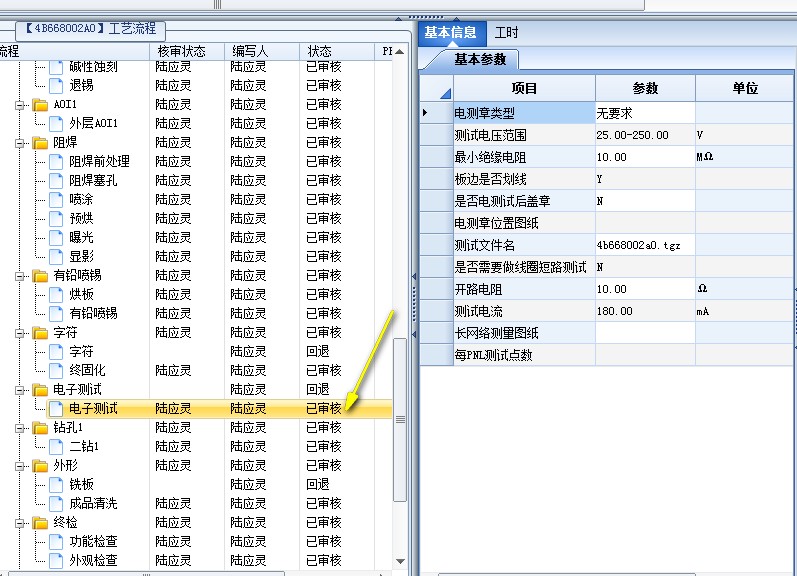The width and height of the screenshot is (797, 576).
Task: Click the 回退 status in 铣板 row
Action: [x=318, y=484]
